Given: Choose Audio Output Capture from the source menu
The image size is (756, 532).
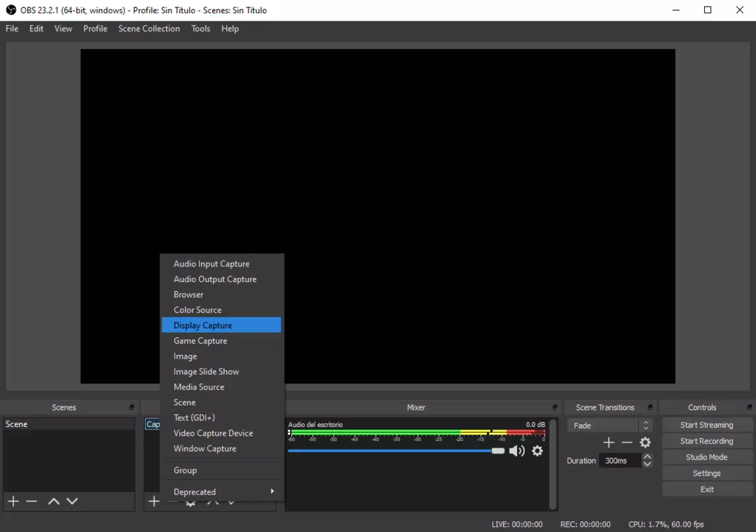Looking at the screenshot, I should (222, 279).
